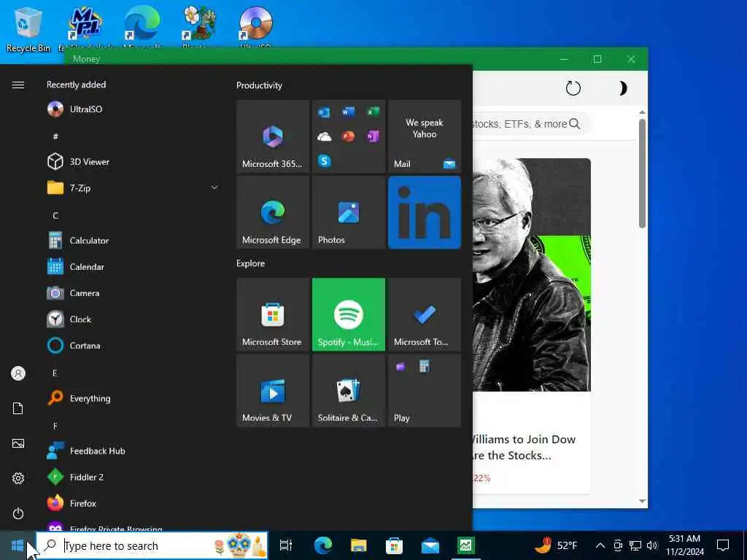This screenshot has width=747, height=560.
Task: Open Documents shortcut in Start sidebar
Action: pyautogui.click(x=18, y=408)
